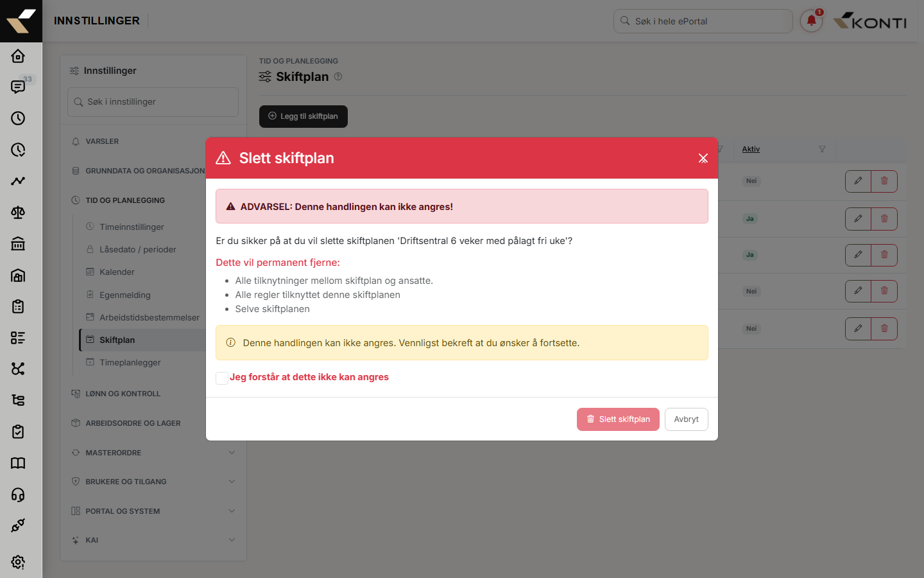Select Timeplanlegger in settings menu

pos(130,362)
